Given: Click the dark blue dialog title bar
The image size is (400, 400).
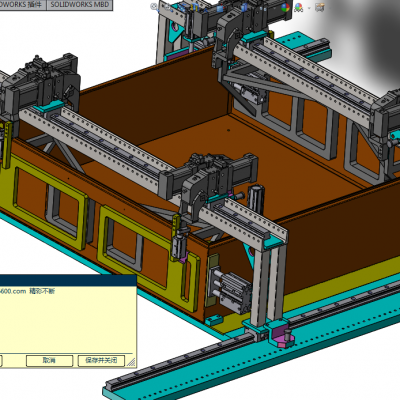Looking at the screenshot, I should point(68,281).
